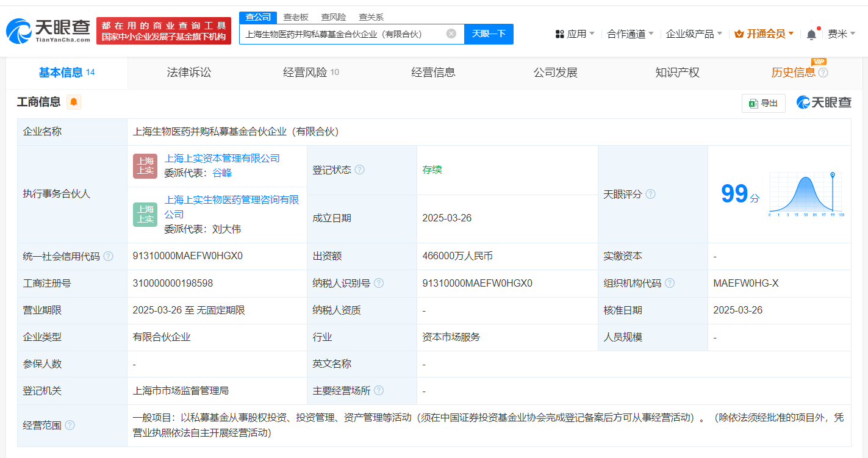This screenshot has height=458, width=868.
Task: Click the 466000万人民币 value
Action: point(457,256)
